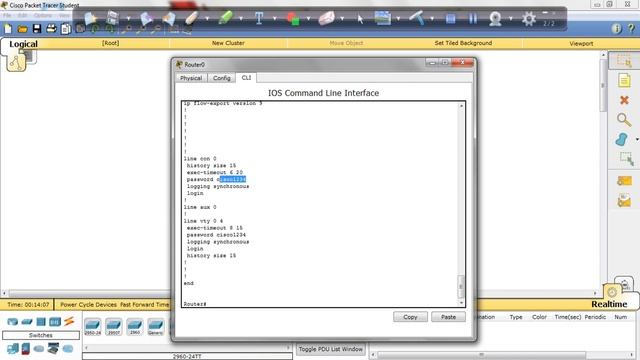Image resolution: width=640 pixels, height=360 pixels.
Task: Switch to Realtime mode tab
Action: tap(609, 304)
